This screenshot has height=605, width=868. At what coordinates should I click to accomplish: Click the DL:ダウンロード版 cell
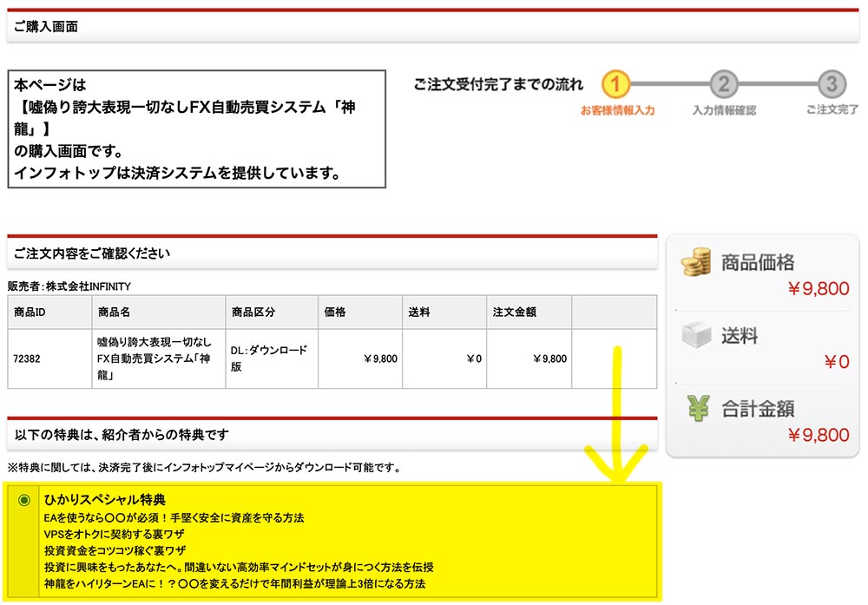[272, 358]
